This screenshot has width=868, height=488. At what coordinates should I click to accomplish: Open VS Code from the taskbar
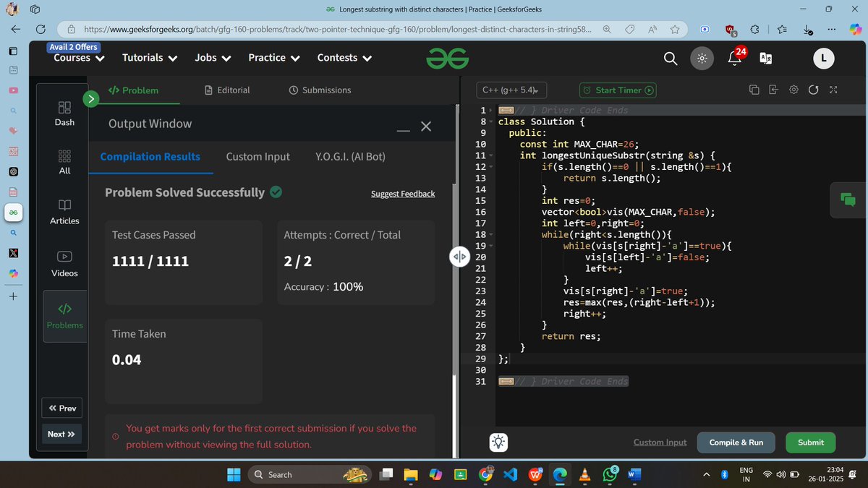coord(509,474)
